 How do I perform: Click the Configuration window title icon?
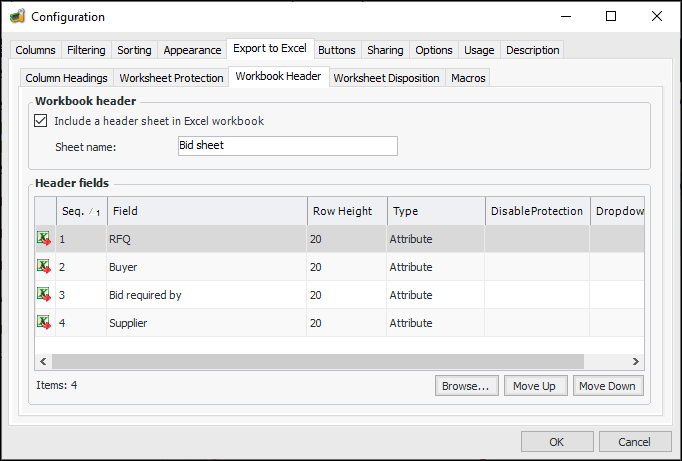point(17,16)
